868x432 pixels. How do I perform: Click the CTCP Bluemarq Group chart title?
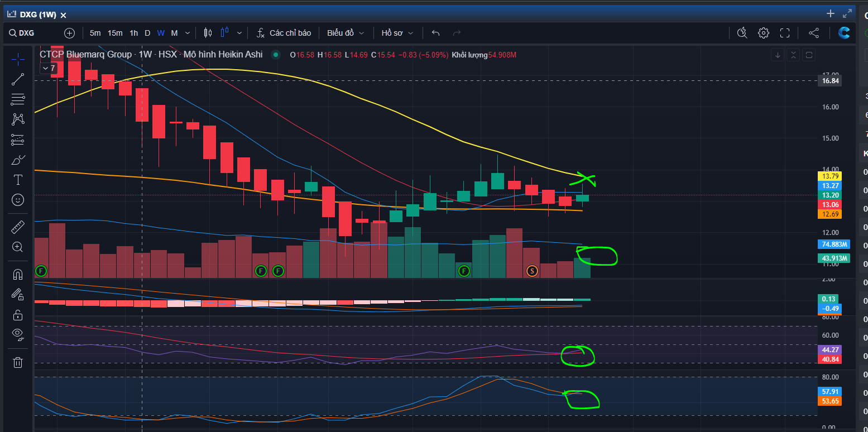click(x=151, y=55)
